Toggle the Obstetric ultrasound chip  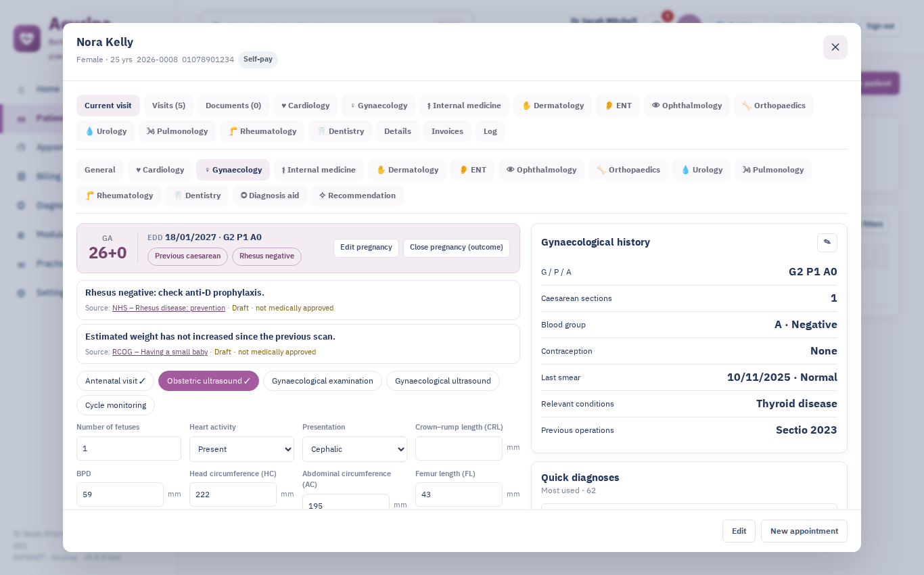click(x=208, y=381)
